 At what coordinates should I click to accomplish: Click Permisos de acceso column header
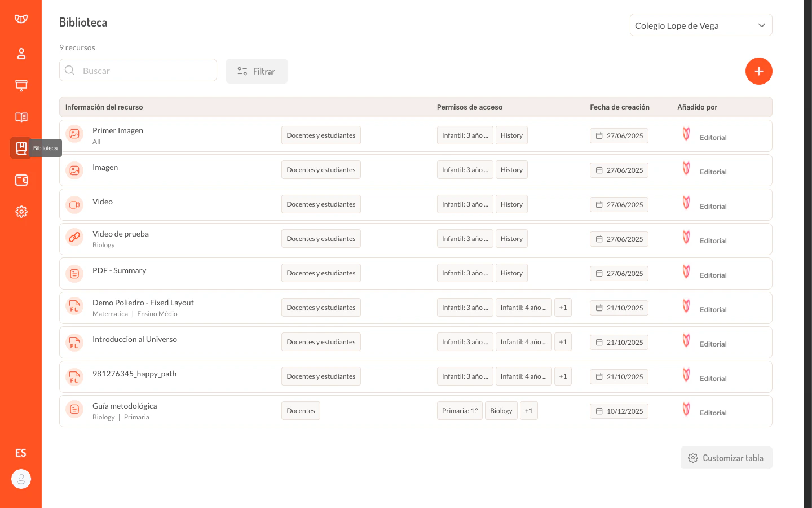click(x=470, y=107)
